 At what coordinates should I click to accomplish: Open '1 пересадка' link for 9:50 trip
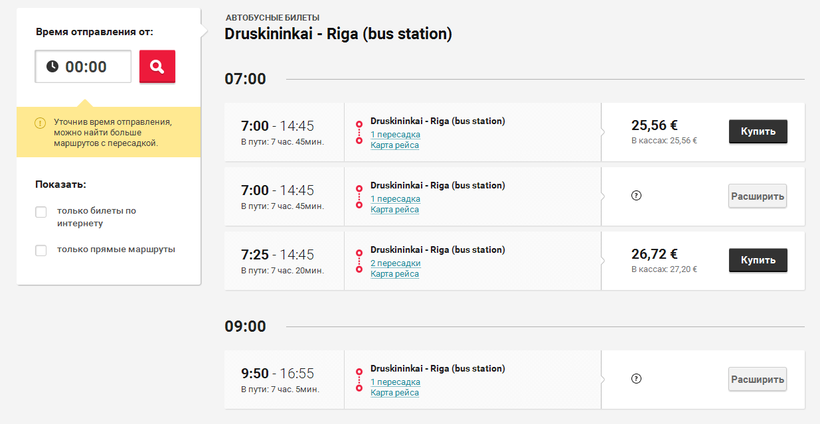point(395,382)
